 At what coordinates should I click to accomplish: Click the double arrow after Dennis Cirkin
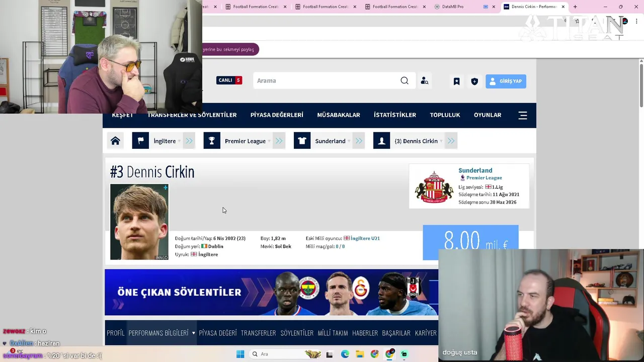coord(451,141)
